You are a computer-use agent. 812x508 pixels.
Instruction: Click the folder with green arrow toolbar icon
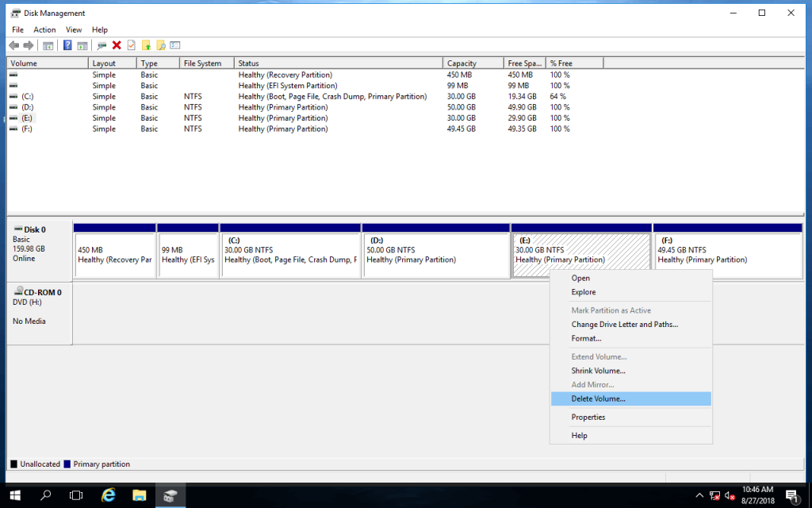(x=146, y=45)
